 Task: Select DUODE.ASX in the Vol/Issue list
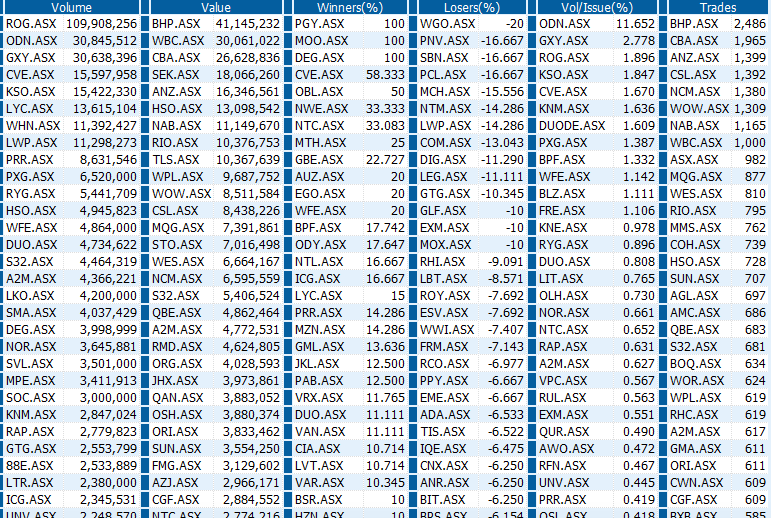click(572, 126)
